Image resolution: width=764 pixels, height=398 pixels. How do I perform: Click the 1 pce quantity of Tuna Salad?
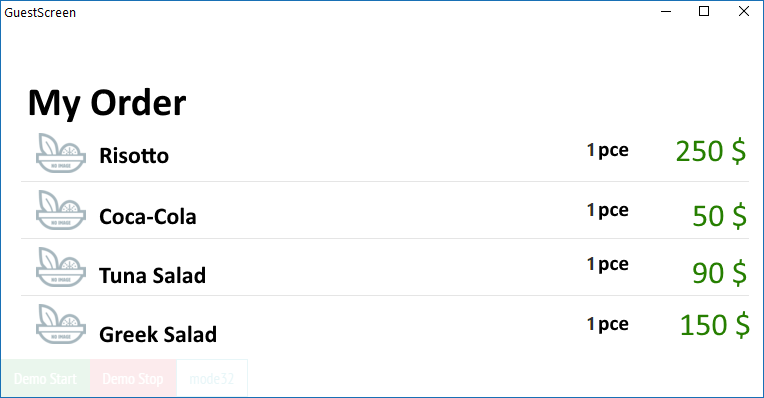(608, 264)
